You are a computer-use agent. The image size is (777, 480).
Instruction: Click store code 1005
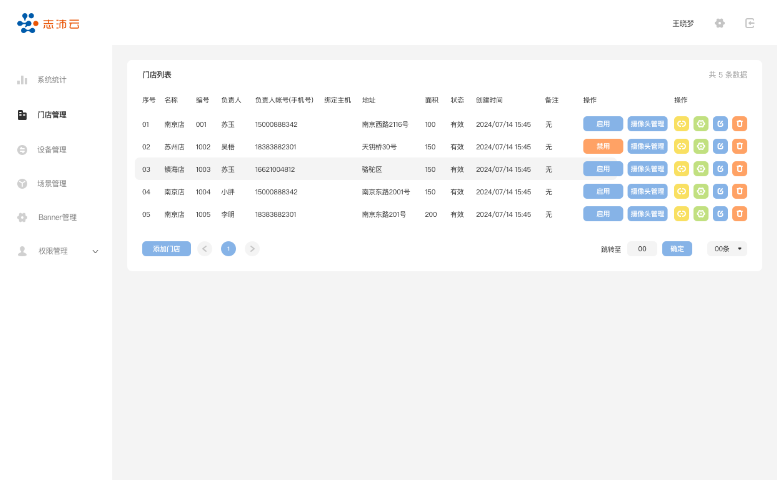(203, 214)
